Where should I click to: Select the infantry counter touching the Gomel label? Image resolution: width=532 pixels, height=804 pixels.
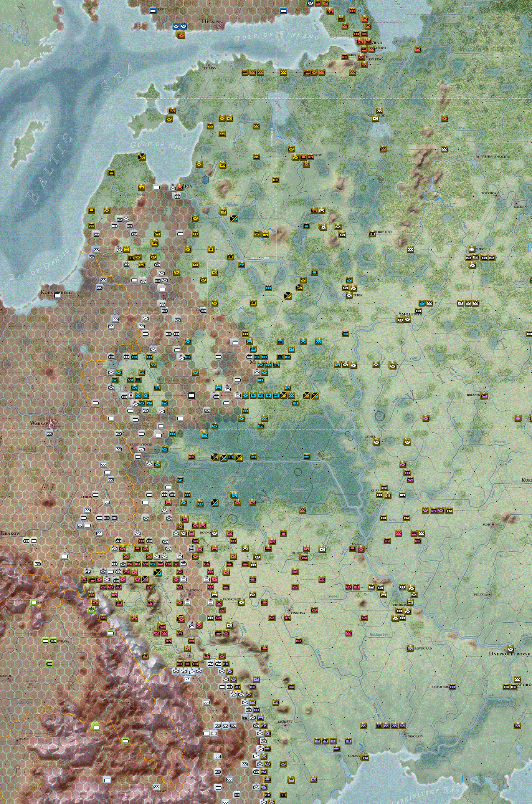(377, 442)
